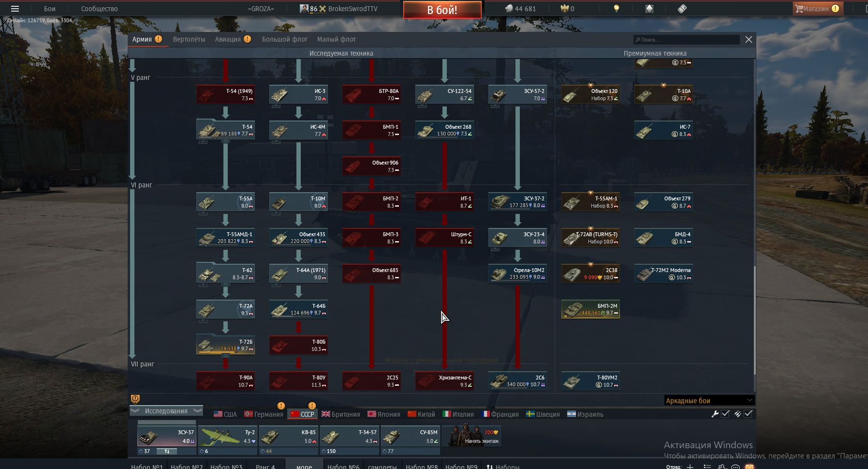The height and width of the screenshot is (469, 868).
Task: Switch to the Малый флот tab
Action: click(337, 39)
